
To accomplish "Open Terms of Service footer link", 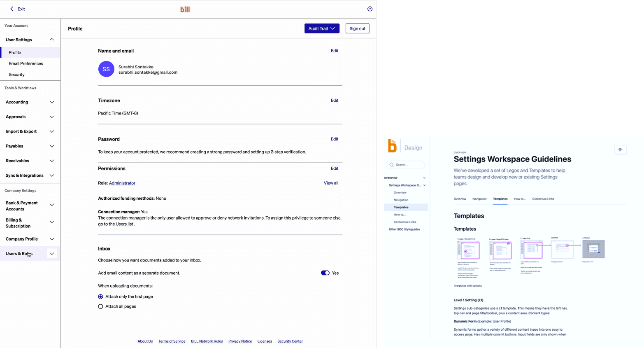I will (172, 341).
